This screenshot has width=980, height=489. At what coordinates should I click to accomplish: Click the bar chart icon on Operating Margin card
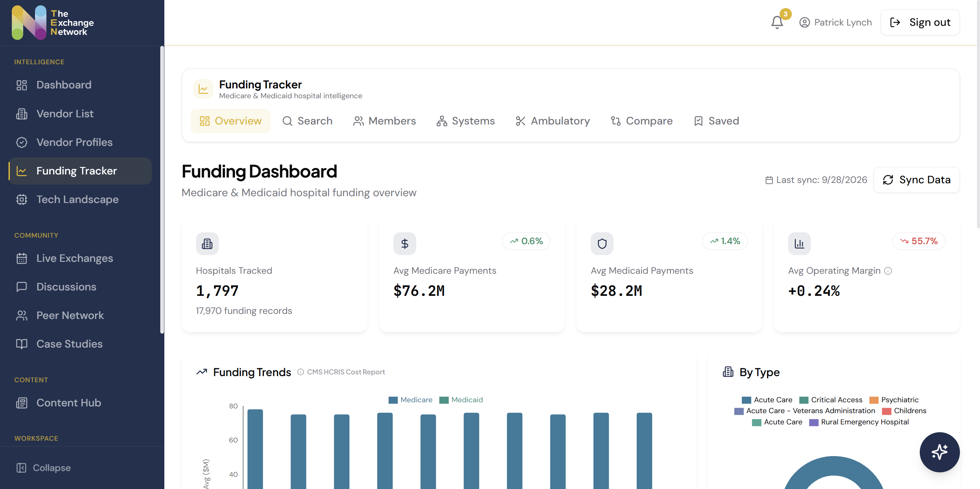pos(799,243)
